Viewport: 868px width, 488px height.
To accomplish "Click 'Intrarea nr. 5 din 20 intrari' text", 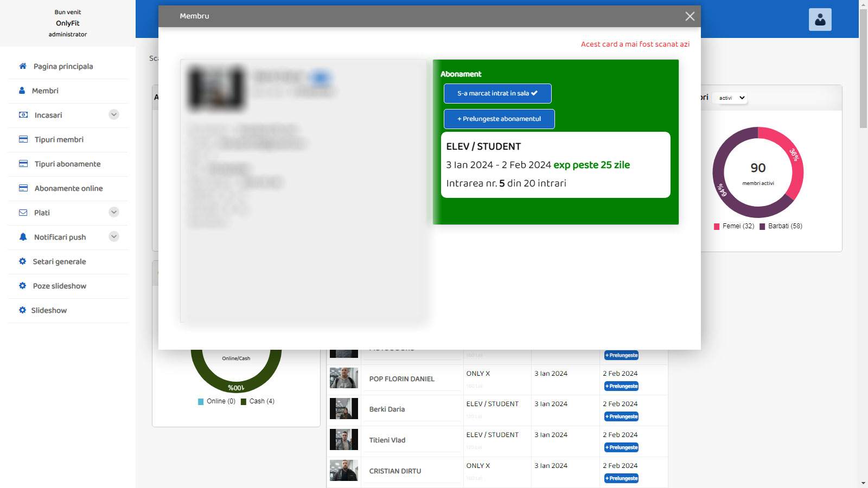I will coord(506,183).
